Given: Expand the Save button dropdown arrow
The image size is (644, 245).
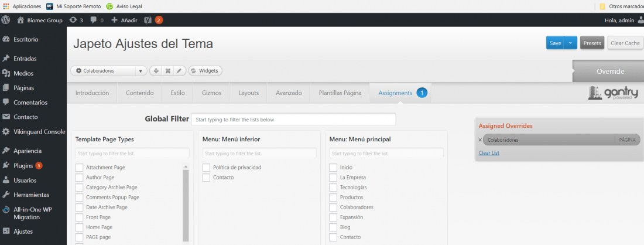Looking at the screenshot, I should [570, 43].
